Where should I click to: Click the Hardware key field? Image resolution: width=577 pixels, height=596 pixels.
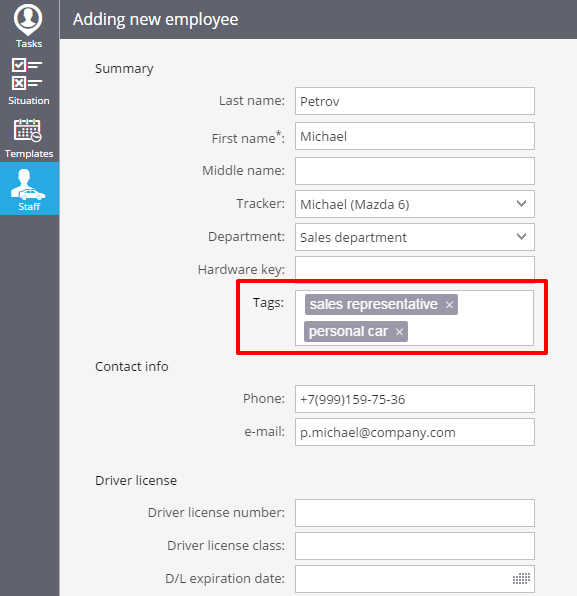(415, 269)
